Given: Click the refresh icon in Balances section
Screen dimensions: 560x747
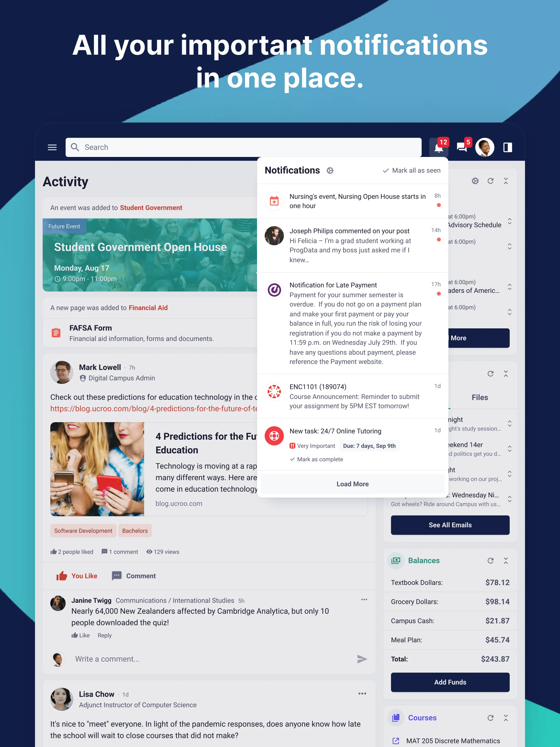Looking at the screenshot, I should (x=490, y=561).
